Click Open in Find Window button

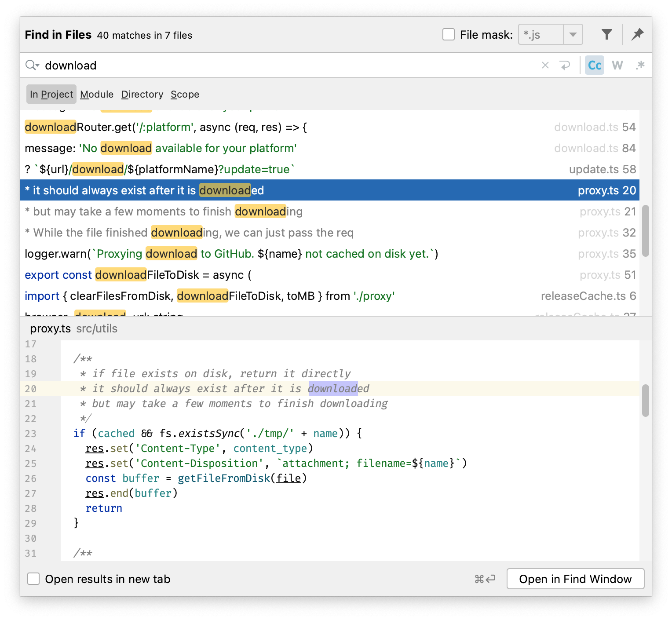click(575, 579)
